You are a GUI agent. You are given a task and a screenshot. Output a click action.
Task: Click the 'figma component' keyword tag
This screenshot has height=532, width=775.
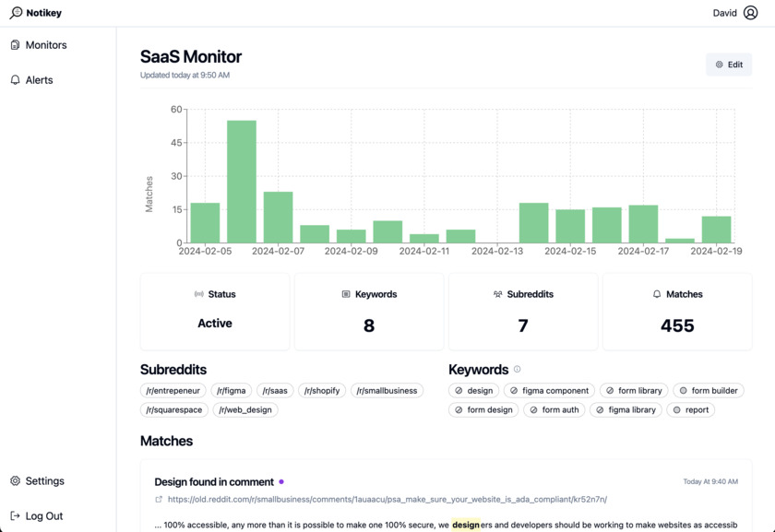(x=549, y=391)
